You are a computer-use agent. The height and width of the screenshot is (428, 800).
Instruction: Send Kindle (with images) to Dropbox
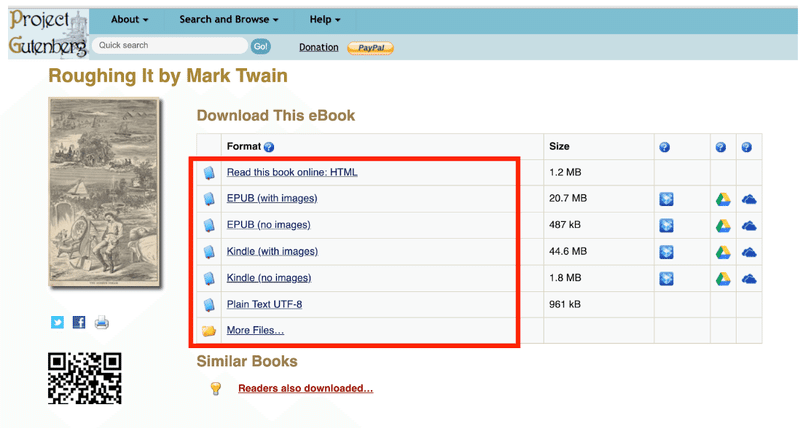(x=666, y=252)
